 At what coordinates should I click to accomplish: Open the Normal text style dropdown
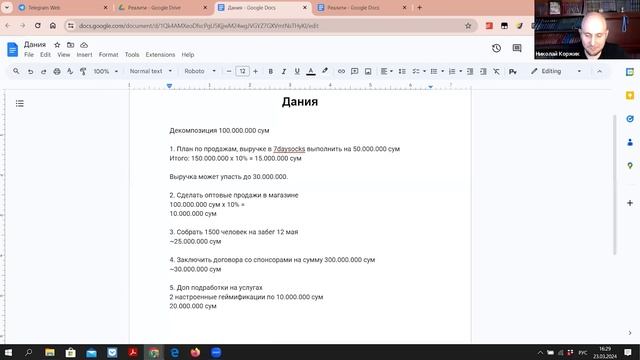151,71
